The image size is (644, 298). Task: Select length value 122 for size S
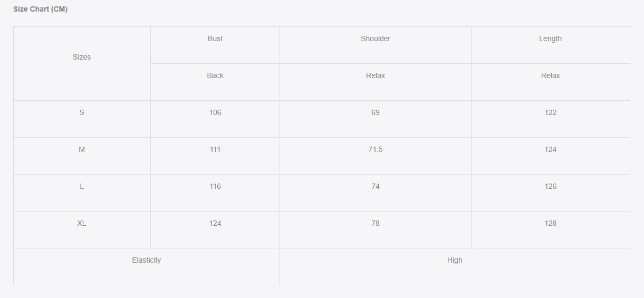pos(550,112)
